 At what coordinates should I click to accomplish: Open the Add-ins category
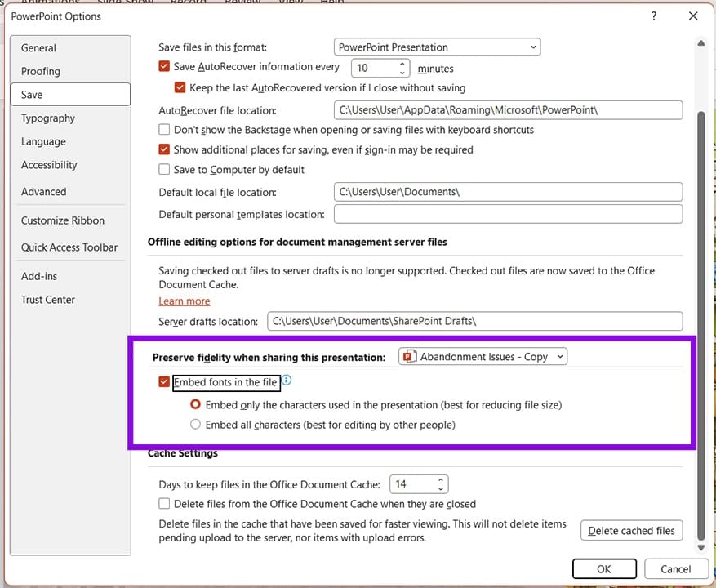click(x=70, y=276)
